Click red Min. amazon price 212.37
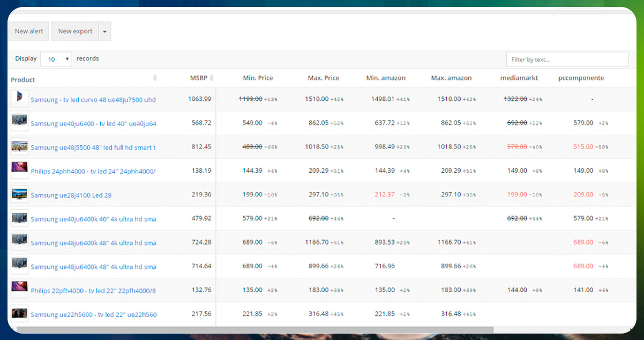Image resolution: width=644 pixels, height=340 pixels. 385,195
